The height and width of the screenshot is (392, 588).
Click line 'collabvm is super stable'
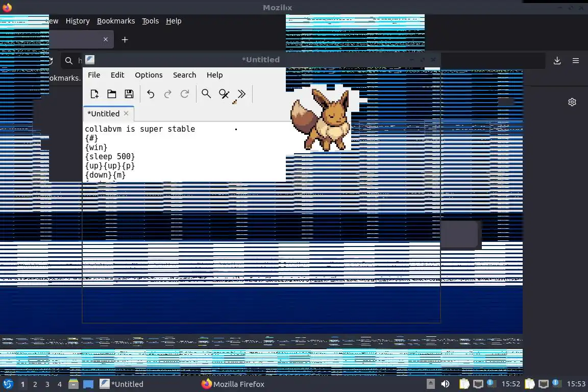pos(140,129)
